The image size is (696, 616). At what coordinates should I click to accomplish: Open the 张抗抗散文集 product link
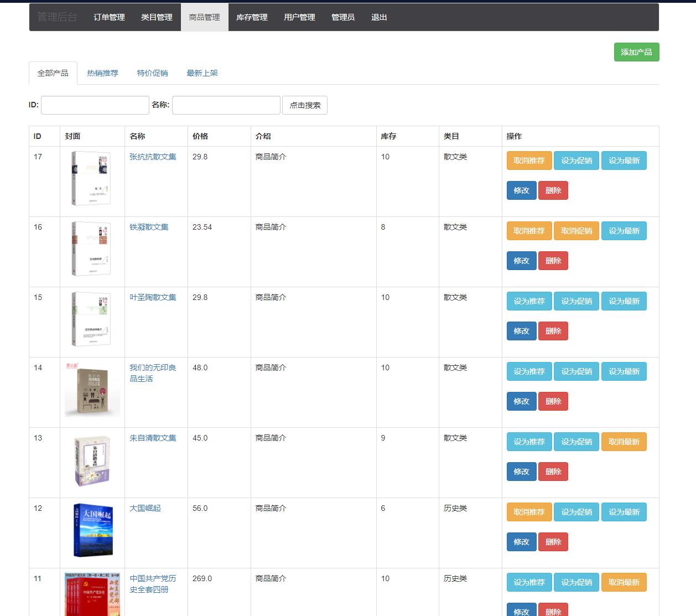153,157
